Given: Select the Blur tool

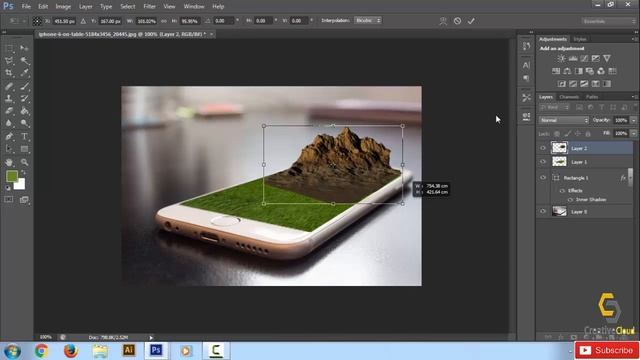Looking at the screenshot, I should (9, 123).
